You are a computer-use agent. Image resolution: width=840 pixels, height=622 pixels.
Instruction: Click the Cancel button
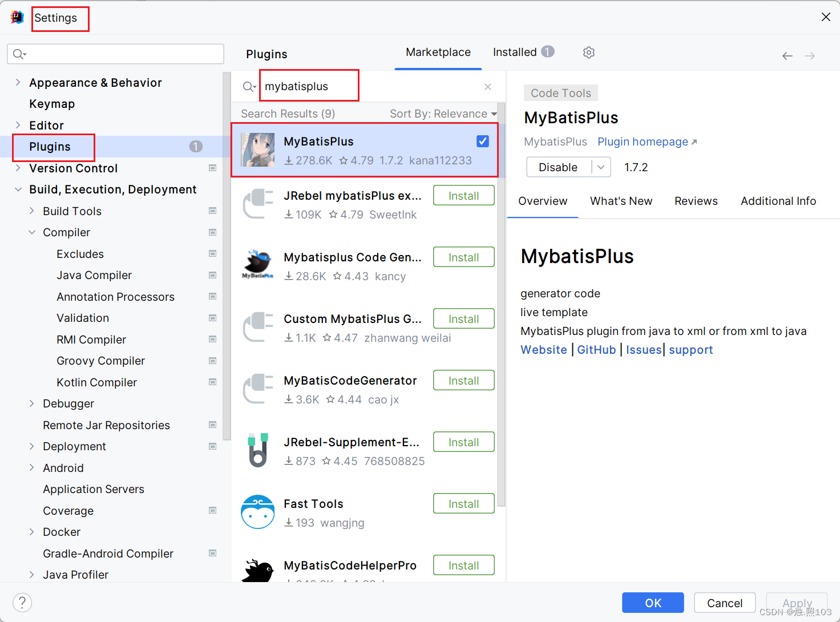(725, 603)
